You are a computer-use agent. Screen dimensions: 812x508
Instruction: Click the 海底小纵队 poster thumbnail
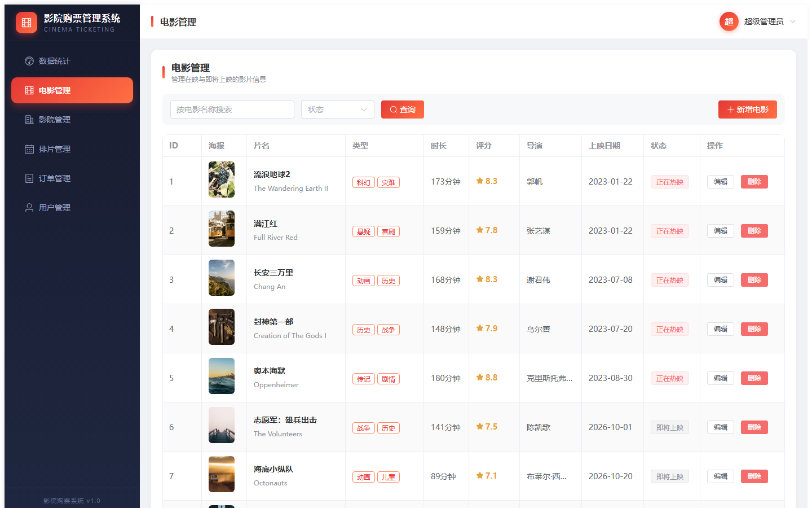(x=222, y=474)
